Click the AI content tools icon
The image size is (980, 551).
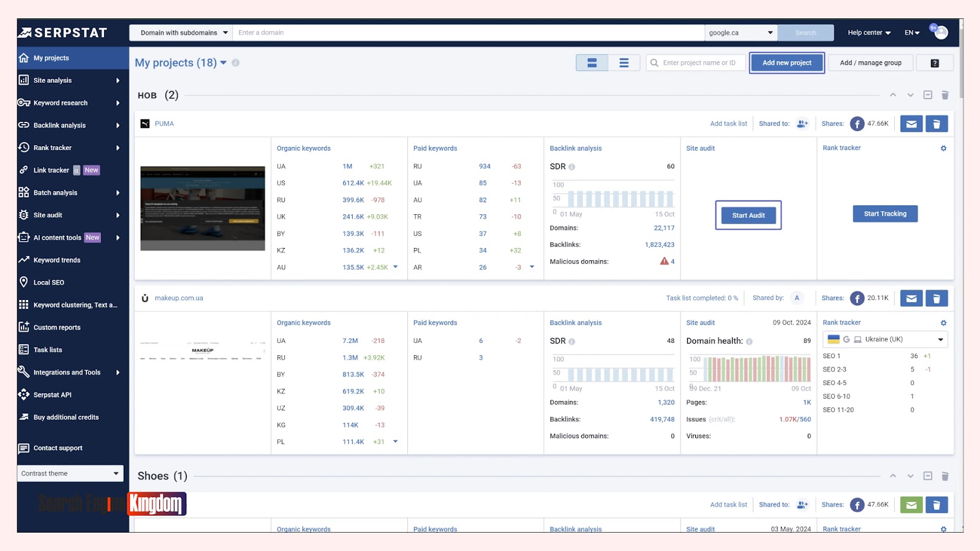click(24, 238)
